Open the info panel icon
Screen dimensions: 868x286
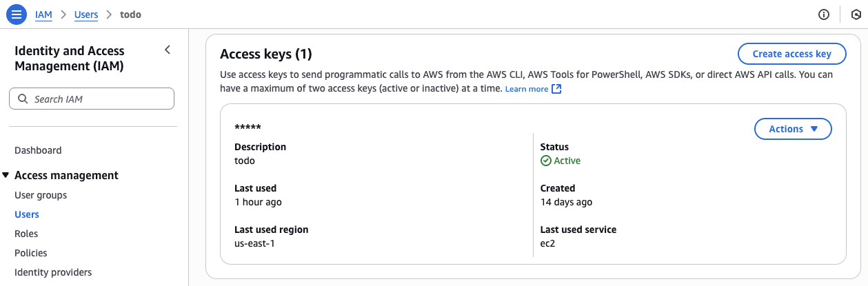point(823,14)
